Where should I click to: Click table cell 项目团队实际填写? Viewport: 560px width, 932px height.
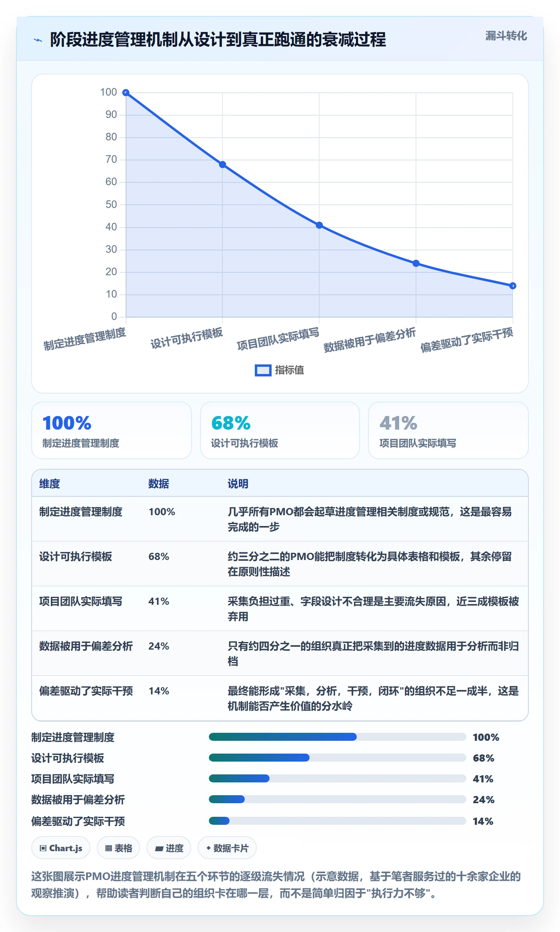[x=81, y=601]
